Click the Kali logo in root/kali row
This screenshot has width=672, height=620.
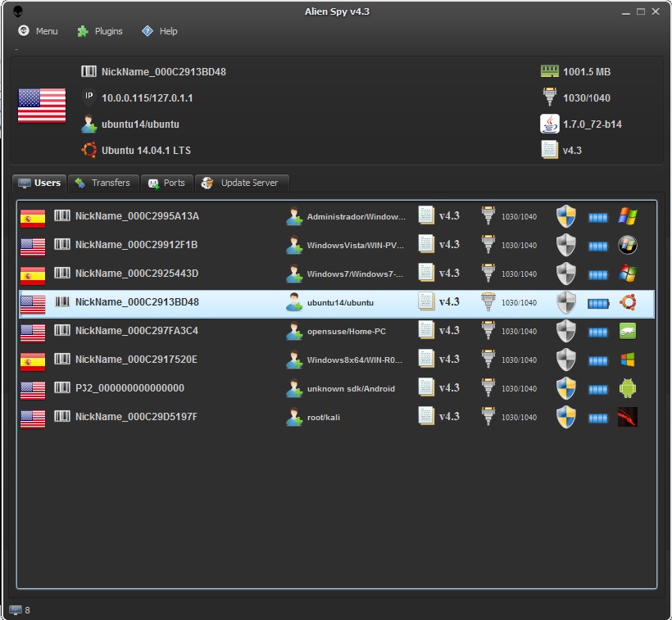pyautogui.click(x=628, y=417)
